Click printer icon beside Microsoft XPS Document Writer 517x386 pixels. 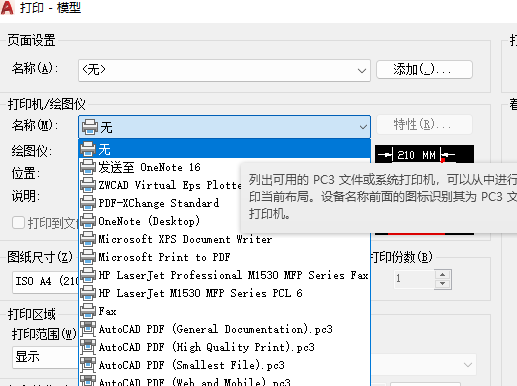88,239
